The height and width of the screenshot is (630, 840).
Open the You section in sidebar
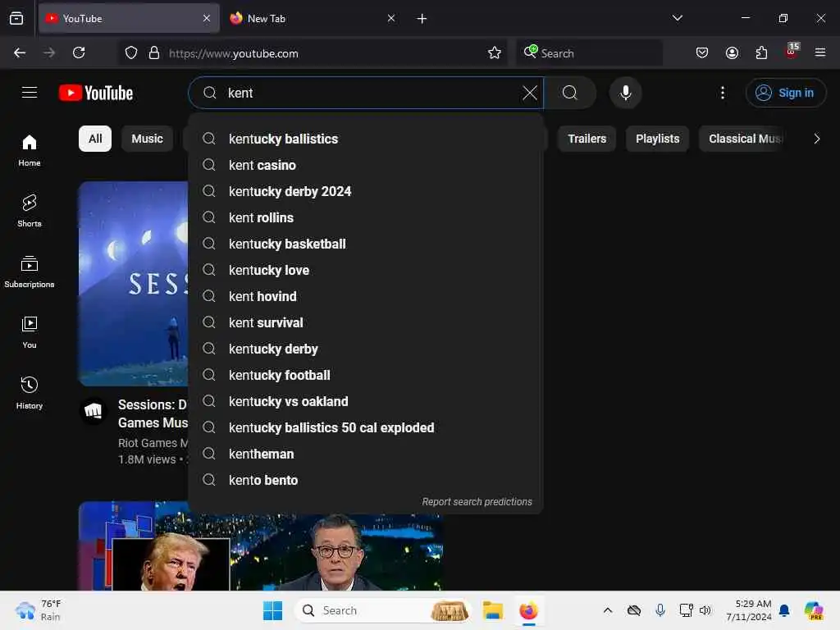[x=30, y=333]
